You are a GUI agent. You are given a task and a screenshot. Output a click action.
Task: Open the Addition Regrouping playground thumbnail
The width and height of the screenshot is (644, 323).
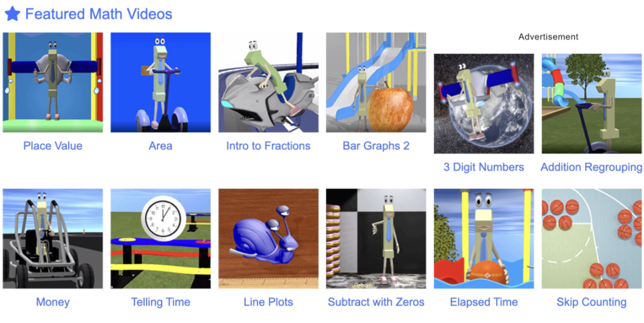tap(592, 104)
